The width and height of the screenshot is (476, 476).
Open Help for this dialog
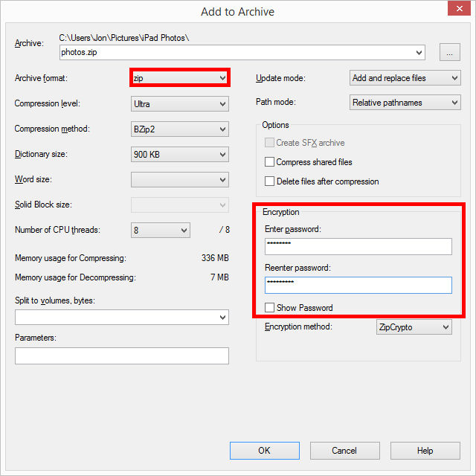click(425, 451)
